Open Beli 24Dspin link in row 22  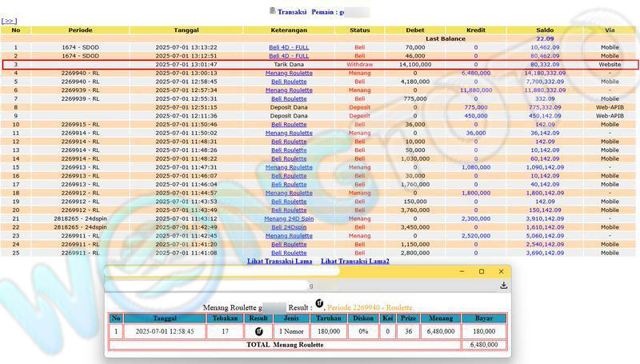point(289,227)
